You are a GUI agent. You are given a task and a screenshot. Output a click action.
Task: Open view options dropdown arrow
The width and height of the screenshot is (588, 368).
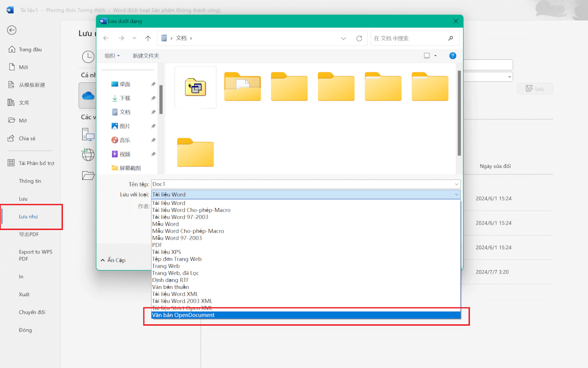(x=436, y=56)
